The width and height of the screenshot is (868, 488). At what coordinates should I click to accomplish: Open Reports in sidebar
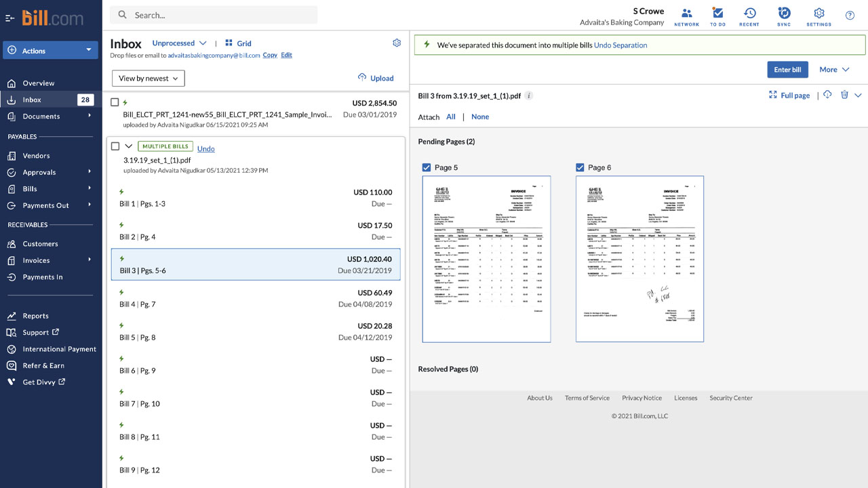[35, 315]
